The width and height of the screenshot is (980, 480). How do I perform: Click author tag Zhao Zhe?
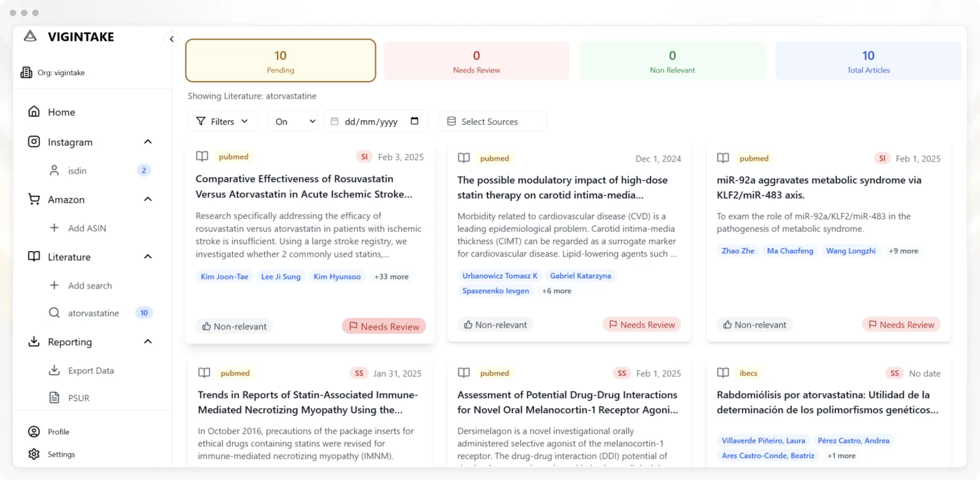click(x=738, y=250)
